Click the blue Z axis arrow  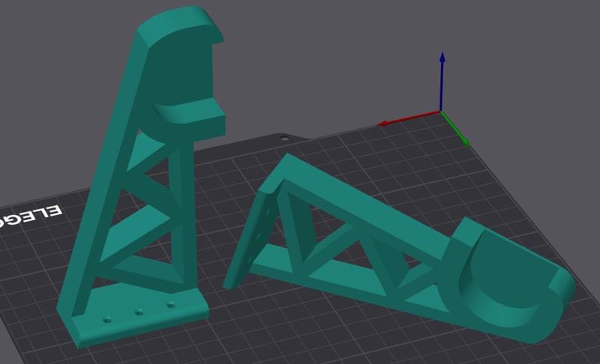pyautogui.click(x=442, y=81)
